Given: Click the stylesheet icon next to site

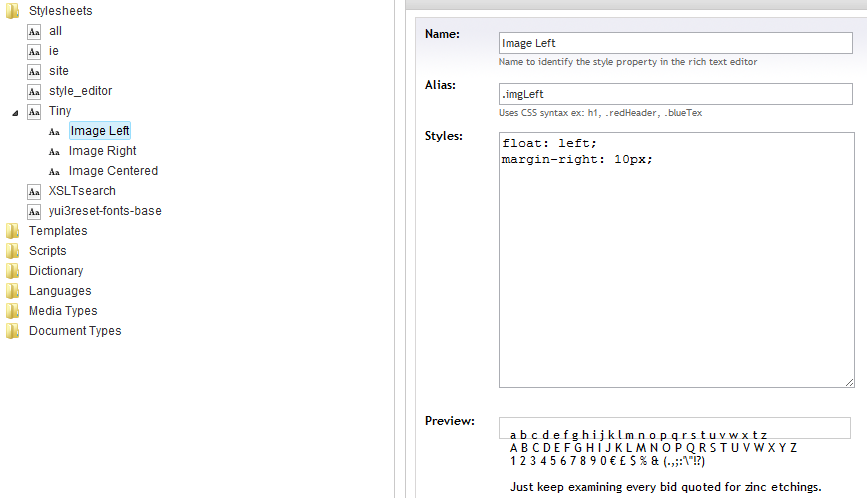Looking at the screenshot, I should pos(34,71).
